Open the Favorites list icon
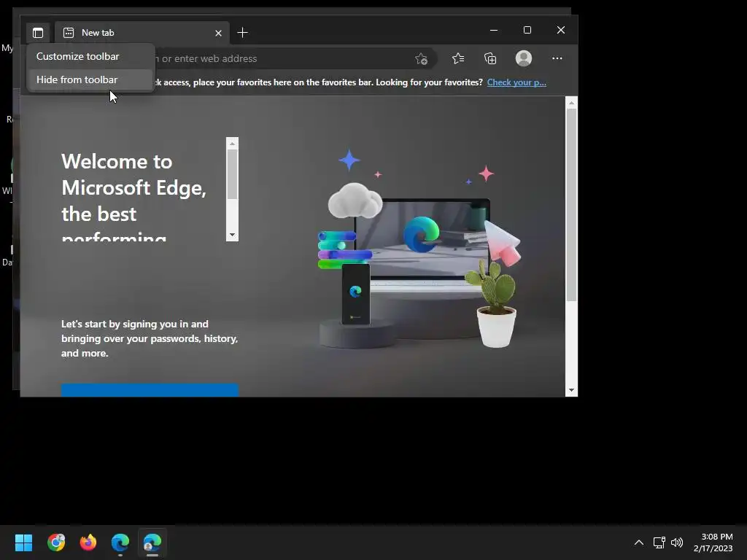Image resolution: width=747 pixels, height=560 pixels. click(x=458, y=58)
